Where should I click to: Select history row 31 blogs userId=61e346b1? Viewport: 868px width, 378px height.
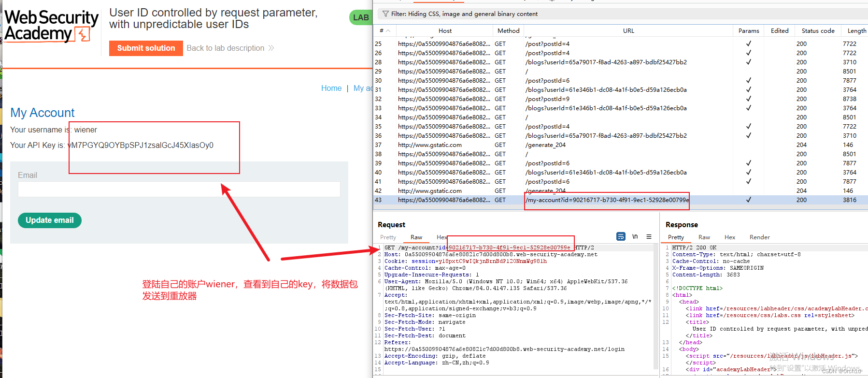(x=620, y=89)
